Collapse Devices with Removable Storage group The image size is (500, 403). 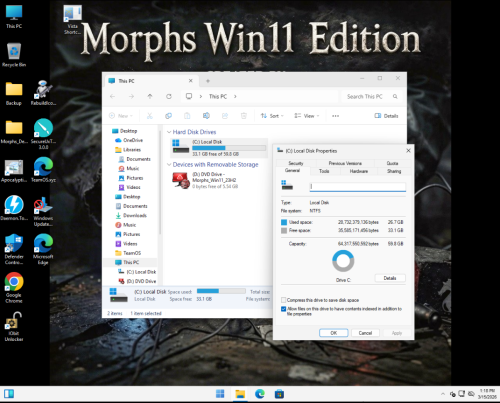point(169,164)
